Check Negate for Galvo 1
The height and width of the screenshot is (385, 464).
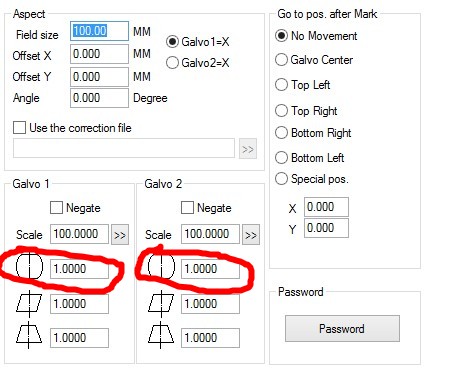click(x=56, y=208)
